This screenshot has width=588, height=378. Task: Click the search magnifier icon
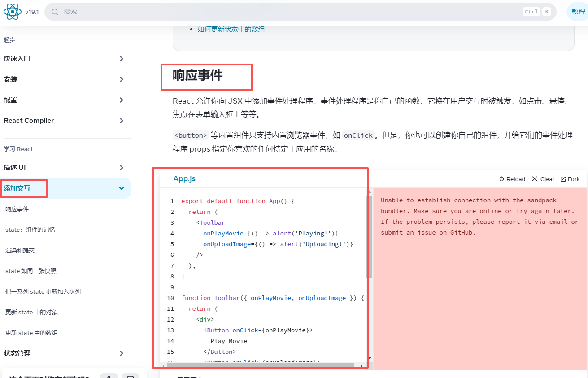click(x=55, y=12)
